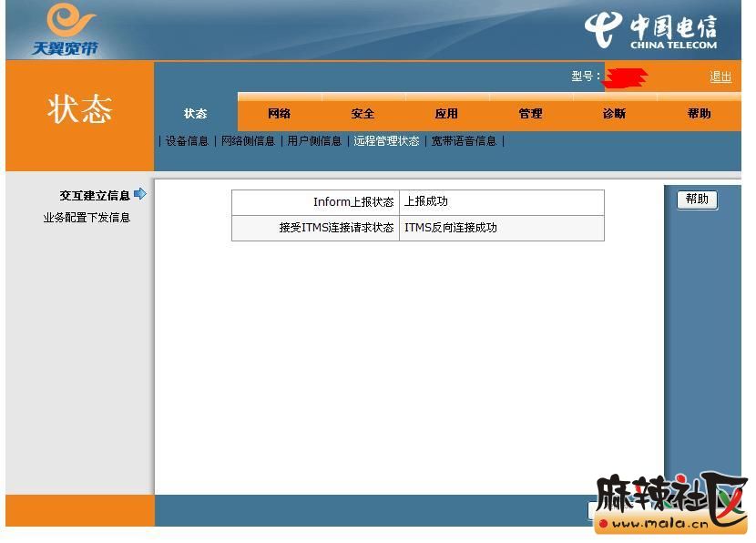Select the 安全 tab
Image resolution: width=756 pixels, height=543 pixels.
[363, 114]
